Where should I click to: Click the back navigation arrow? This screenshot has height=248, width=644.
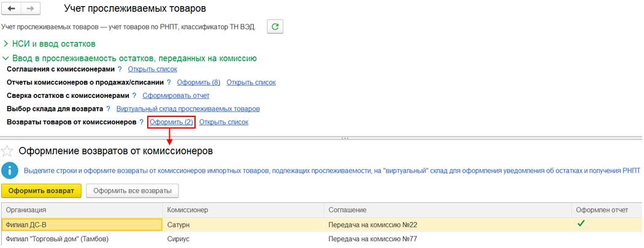pyautogui.click(x=10, y=9)
